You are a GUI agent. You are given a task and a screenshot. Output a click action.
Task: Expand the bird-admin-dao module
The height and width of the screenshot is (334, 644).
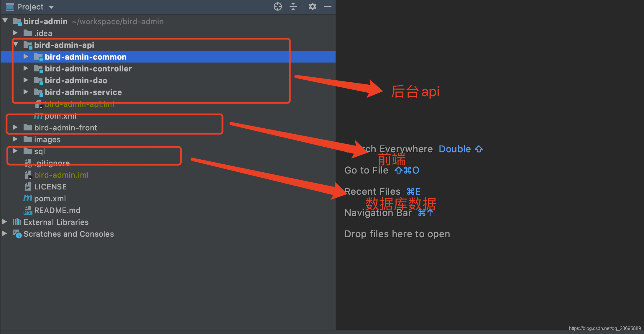26,80
